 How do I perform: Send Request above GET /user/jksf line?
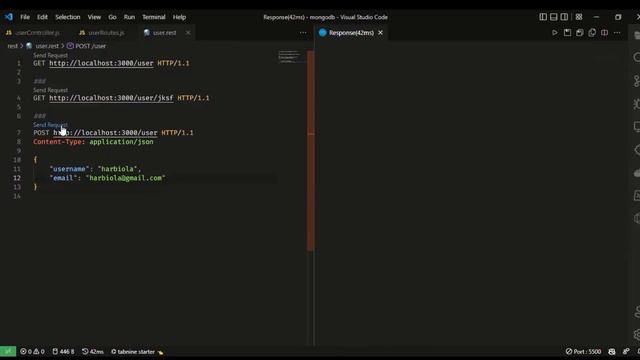pos(51,90)
